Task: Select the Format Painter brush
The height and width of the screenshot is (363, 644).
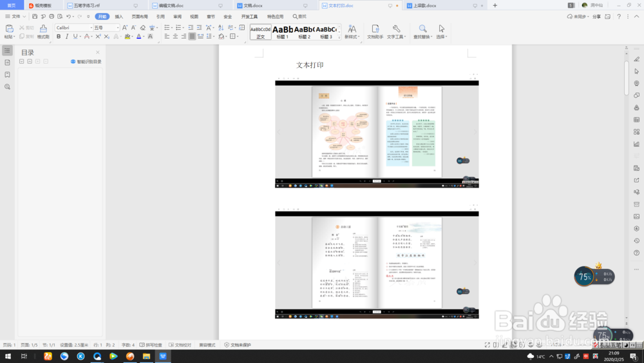Action: pyautogui.click(x=43, y=31)
